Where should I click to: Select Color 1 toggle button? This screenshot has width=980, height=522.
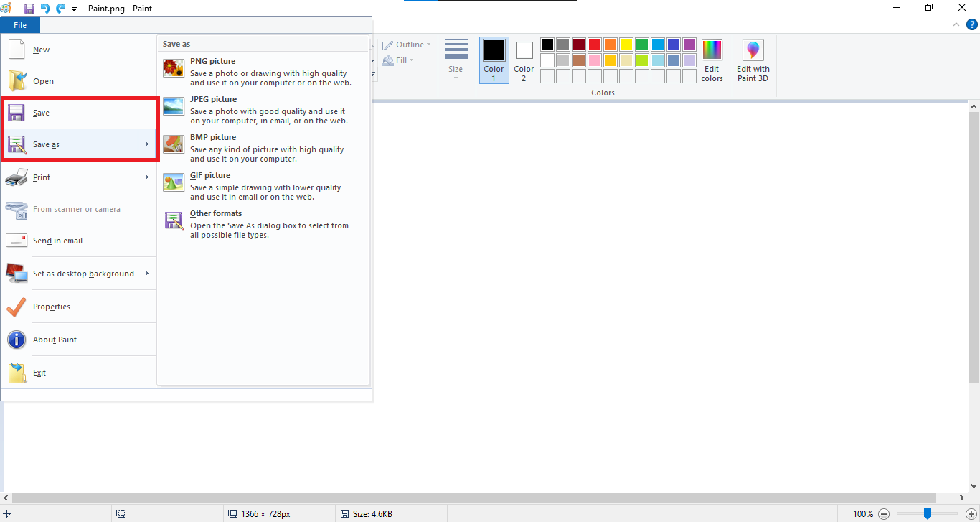click(494, 61)
